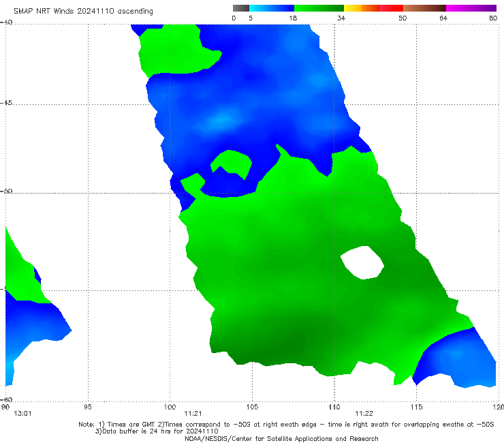This screenshot has height=443, width=504.
Task: Click the "105" longitude axis label
Action: click(x=252, y=407)
